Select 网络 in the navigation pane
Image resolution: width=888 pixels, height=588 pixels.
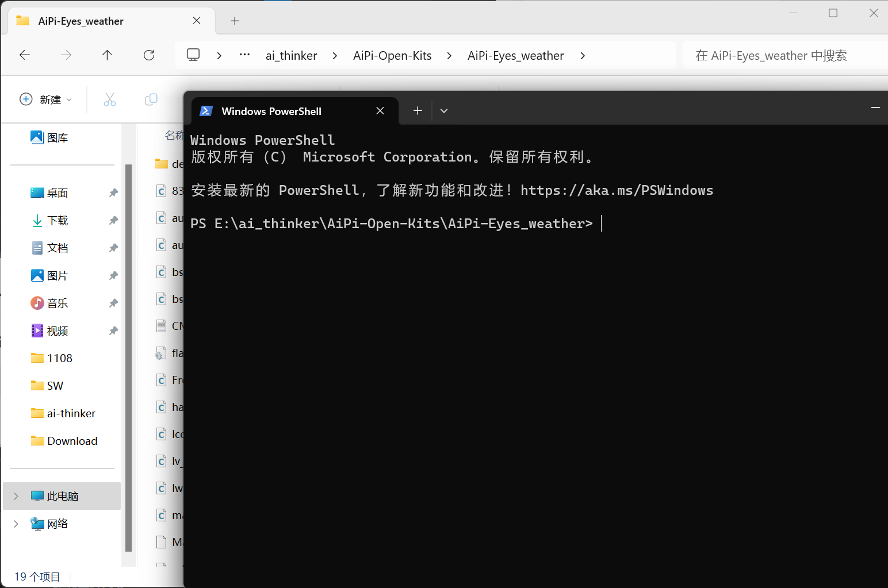pos(50,524)
